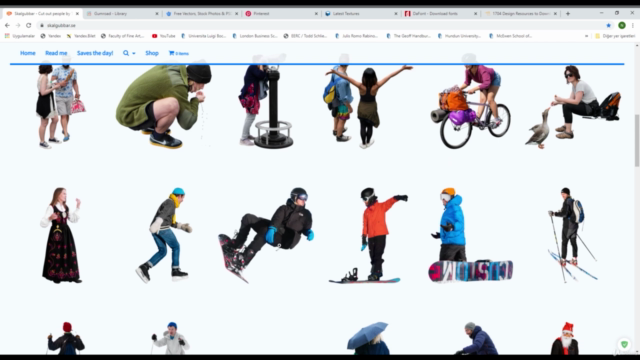
Task: Switch to Free Vectors, Stock Photos tab
Action: (201, 13)
